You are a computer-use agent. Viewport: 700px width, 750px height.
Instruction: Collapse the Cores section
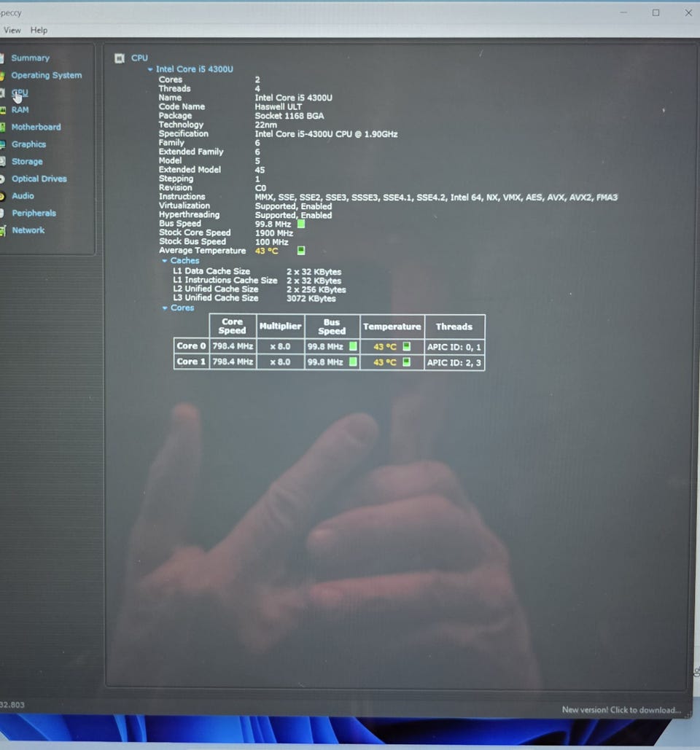165,308
